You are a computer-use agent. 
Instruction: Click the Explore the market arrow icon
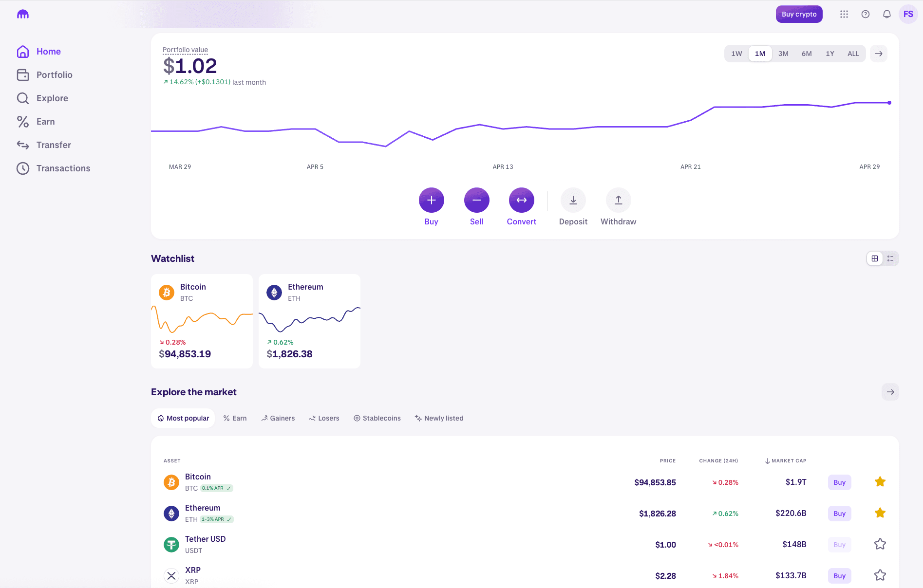click(890, 392)
